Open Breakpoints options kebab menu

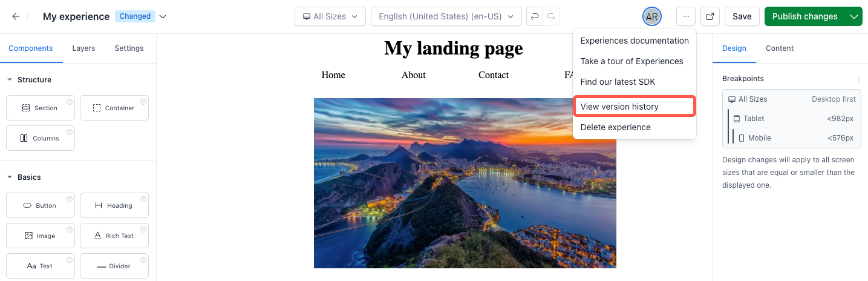tap(858, 79)
